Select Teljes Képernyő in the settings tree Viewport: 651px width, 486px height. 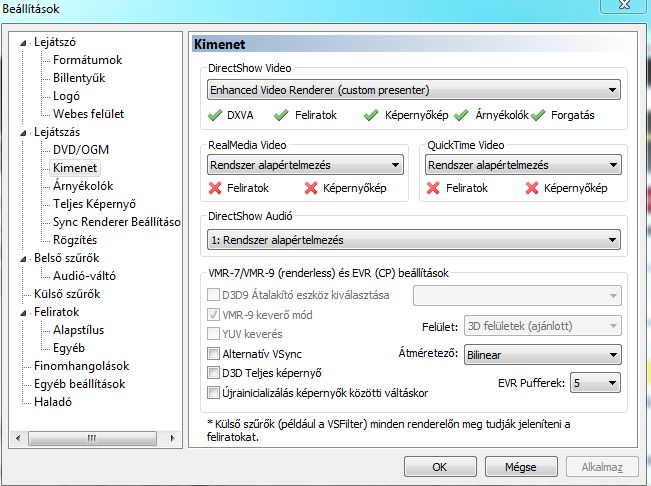pos(94,204)
